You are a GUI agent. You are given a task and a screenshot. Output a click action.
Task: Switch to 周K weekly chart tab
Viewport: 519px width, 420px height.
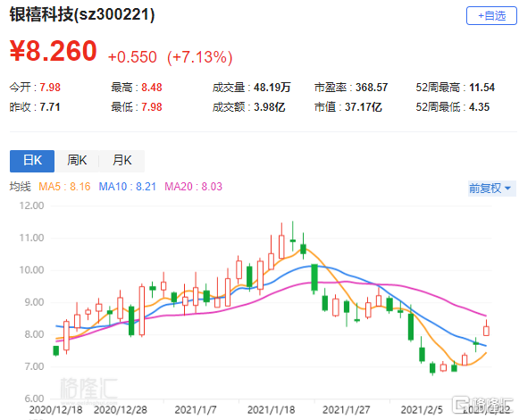pos(77,161)
